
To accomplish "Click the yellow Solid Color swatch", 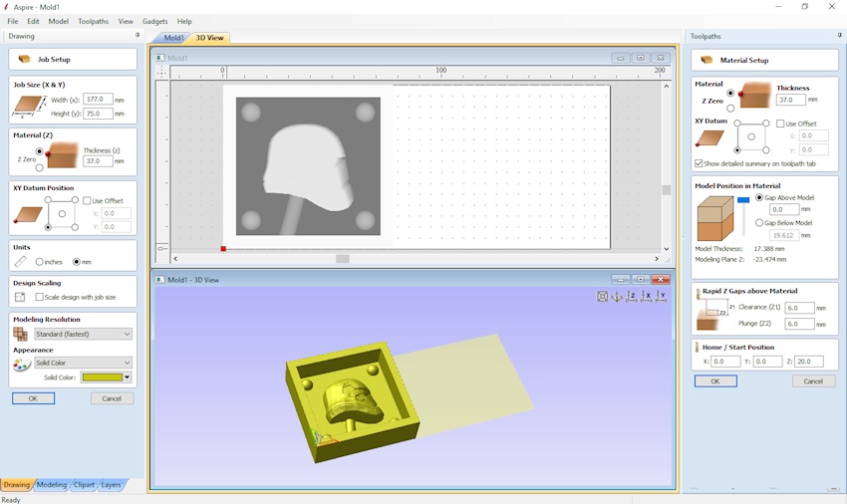I will [102, 378].
